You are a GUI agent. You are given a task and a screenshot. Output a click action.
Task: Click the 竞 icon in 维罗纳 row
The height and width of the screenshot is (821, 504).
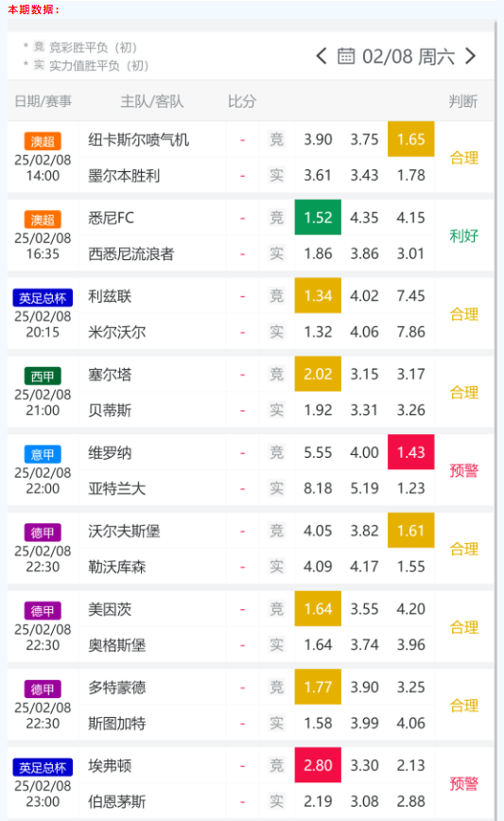point(276,452)
